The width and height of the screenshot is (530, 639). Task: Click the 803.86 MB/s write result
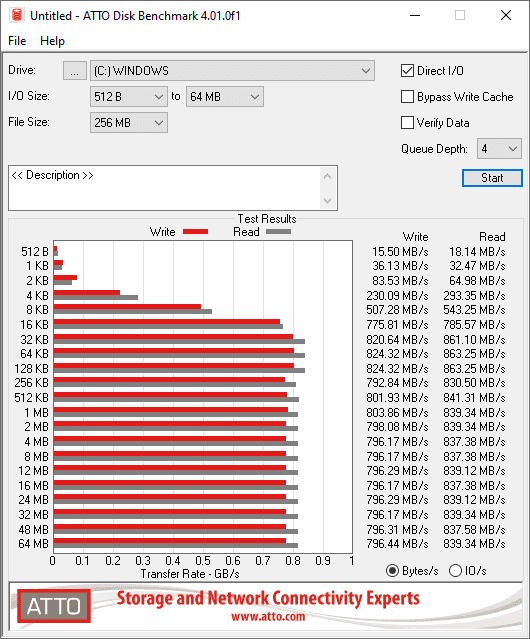(x=397, y=412)
